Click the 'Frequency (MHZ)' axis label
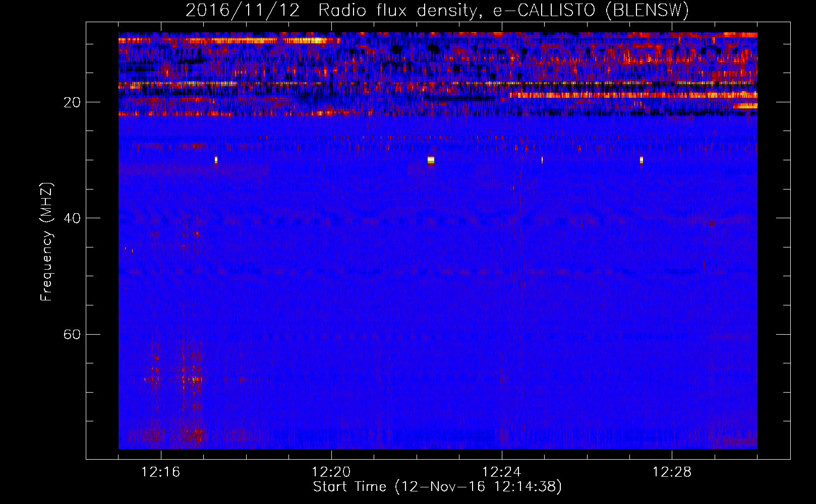This screenshot has height=504, width=816. click(46, 242)
